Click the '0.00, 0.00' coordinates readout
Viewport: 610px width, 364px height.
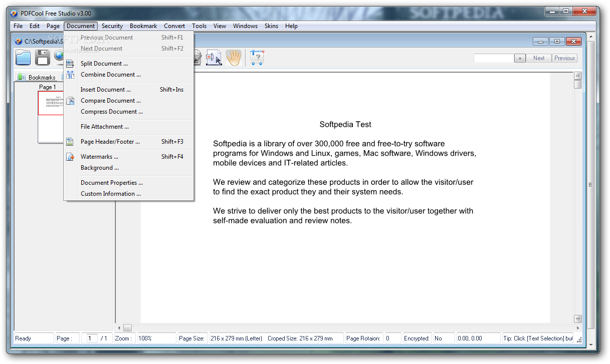[470, 338]
